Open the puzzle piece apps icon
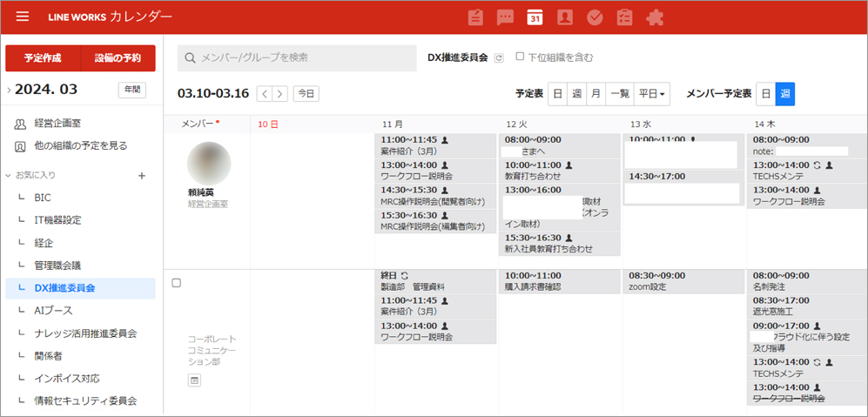This screenshot has height=417, width=868. (655, 17)
